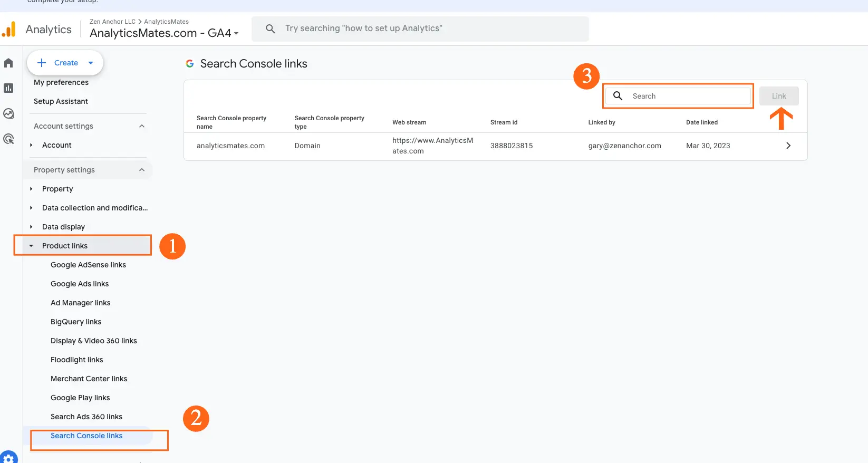Click the Google Analytics logo
The image size is (868, 463).
[x=9, y=30]
